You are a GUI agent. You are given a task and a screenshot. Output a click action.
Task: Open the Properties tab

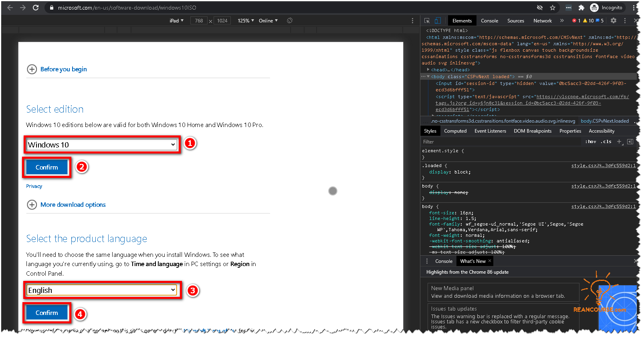click(570, 131)
